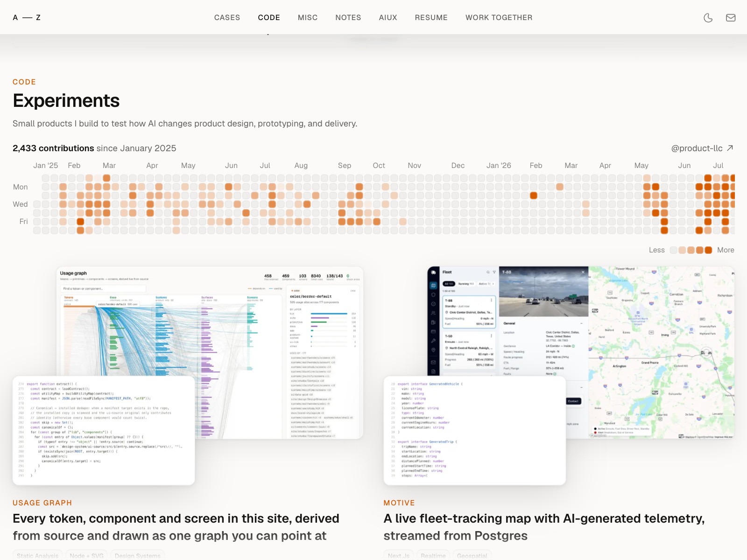Click the Experiments heading
This screenshot has height=560, width=747.
point(66,101)
